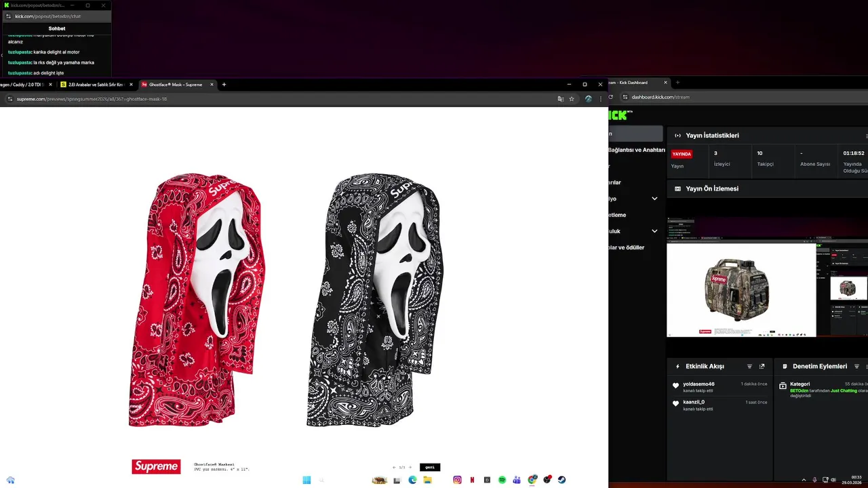The width and height of the screenshot is (868, 488).
Task: Close the 2.El Arabalar tab
Action: 131,85
